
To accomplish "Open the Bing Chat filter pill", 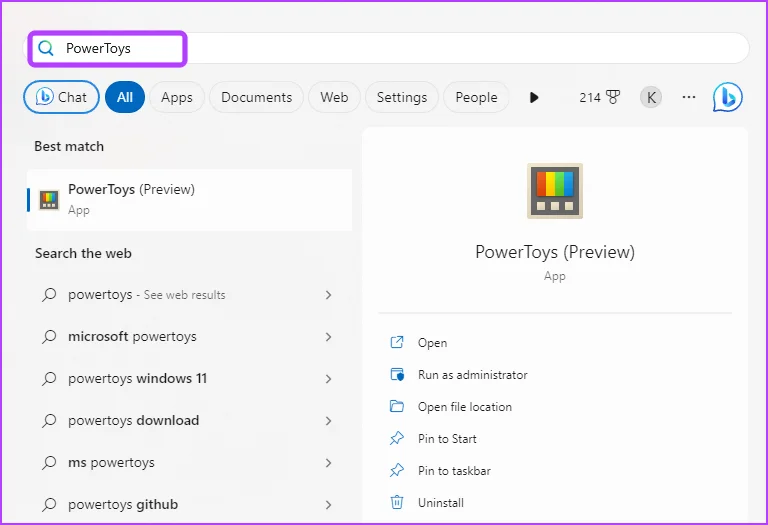I will point(61,97).
